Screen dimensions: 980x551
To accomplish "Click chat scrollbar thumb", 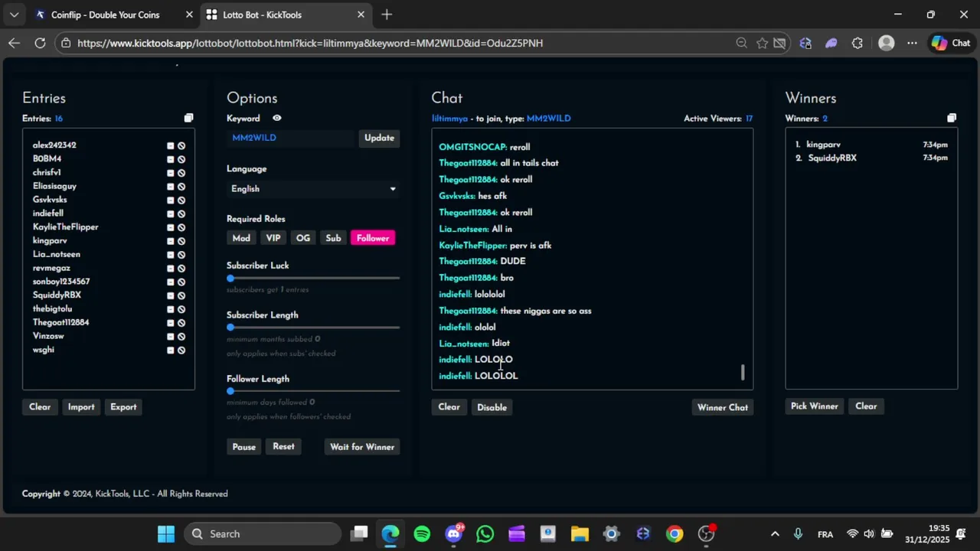I will coord(743,373).
